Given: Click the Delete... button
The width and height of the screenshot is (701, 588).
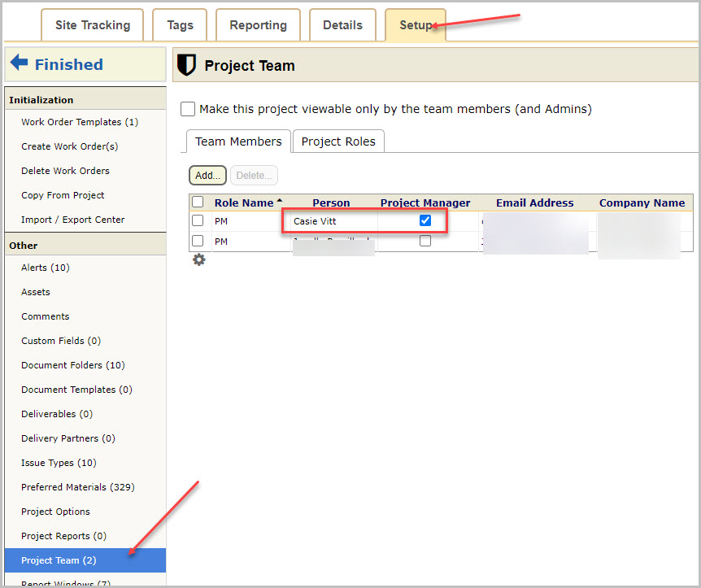Looking at the screenshot, I should (x=254, y=176).
